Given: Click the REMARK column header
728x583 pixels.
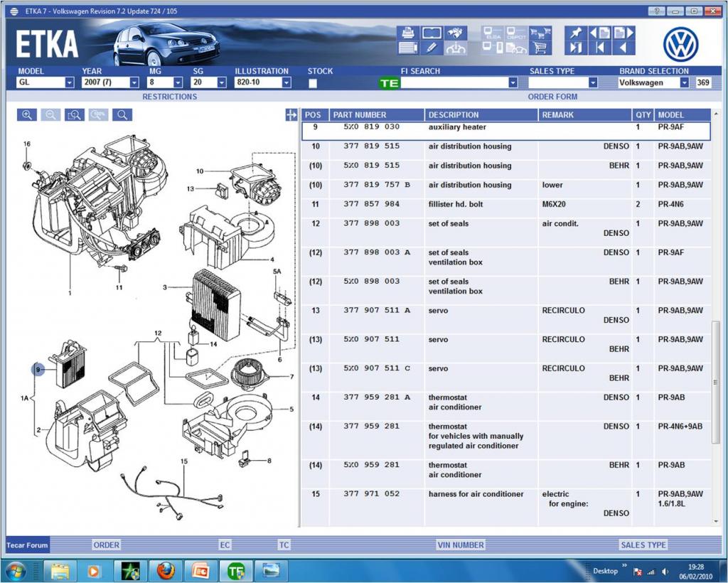Looking at the screenshot, I should coord(584,114).
